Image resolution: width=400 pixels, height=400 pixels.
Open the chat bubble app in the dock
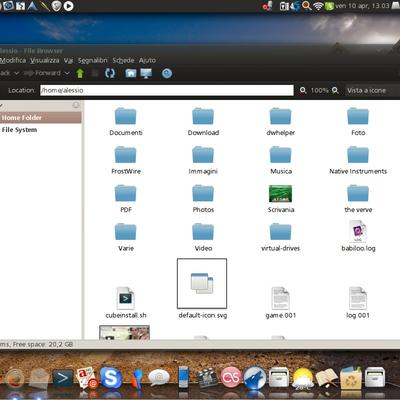[159, 378]
